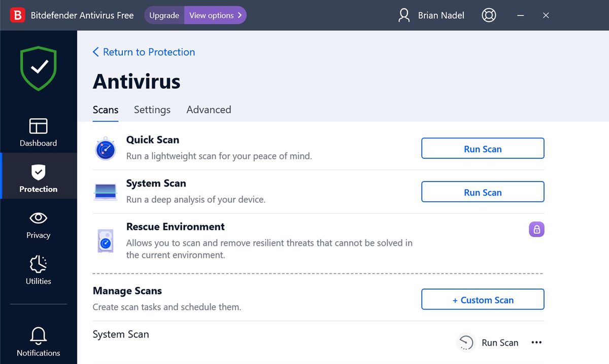Run a Quick Scan
The height and width of the screenshot is (364, 609).
point(482,149)
